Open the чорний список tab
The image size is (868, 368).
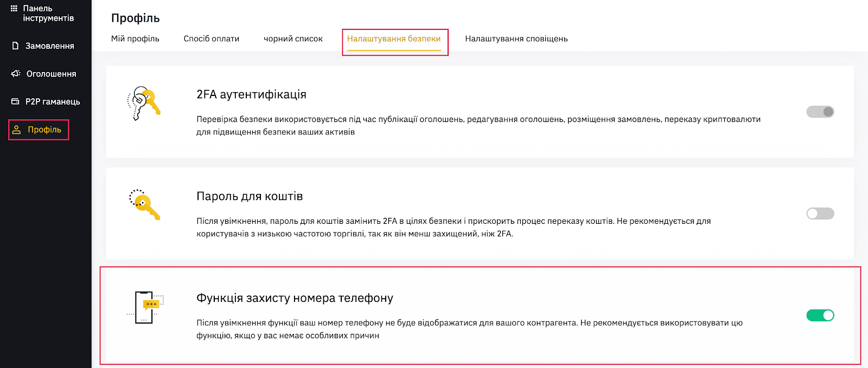[x=293, y=38]
